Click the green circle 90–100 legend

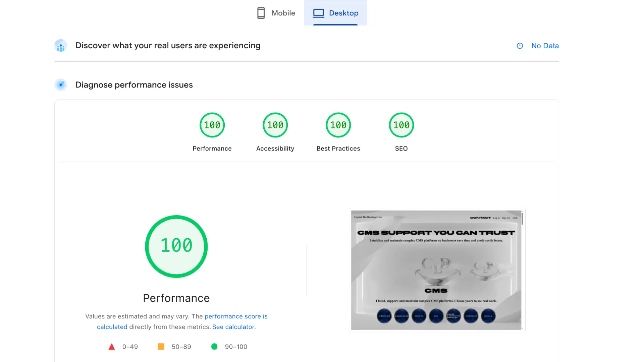[214, 347]
